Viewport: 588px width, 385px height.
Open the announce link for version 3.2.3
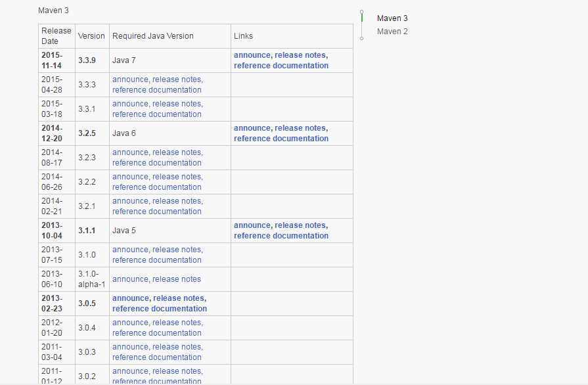pos(130,152)
